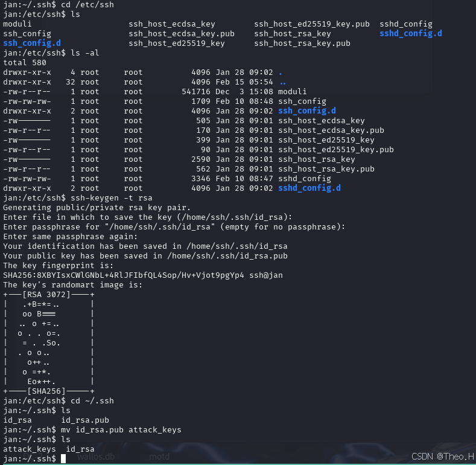
Task: Click 'sshd_config' filename in ls -al listing
Action: [x=305, y=179]
